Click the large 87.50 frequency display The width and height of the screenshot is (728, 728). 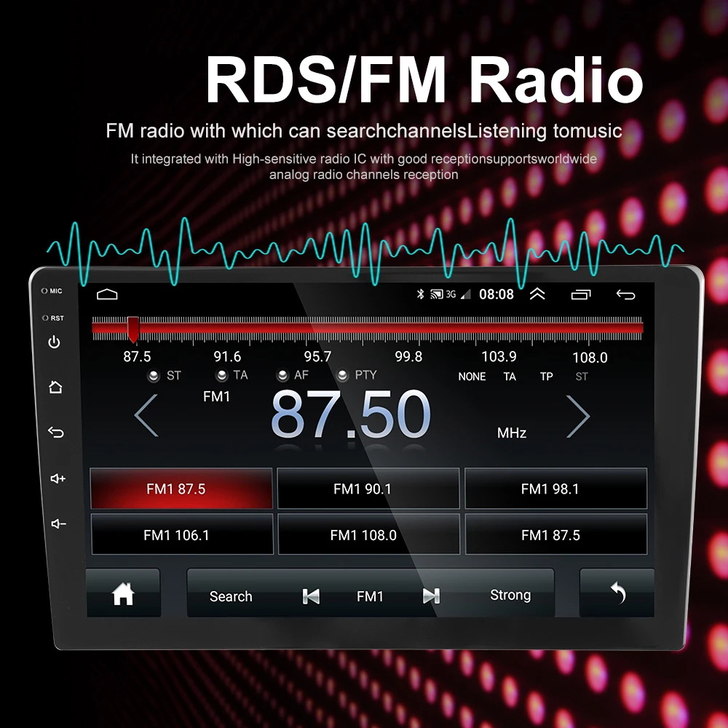tap(351, 414)
